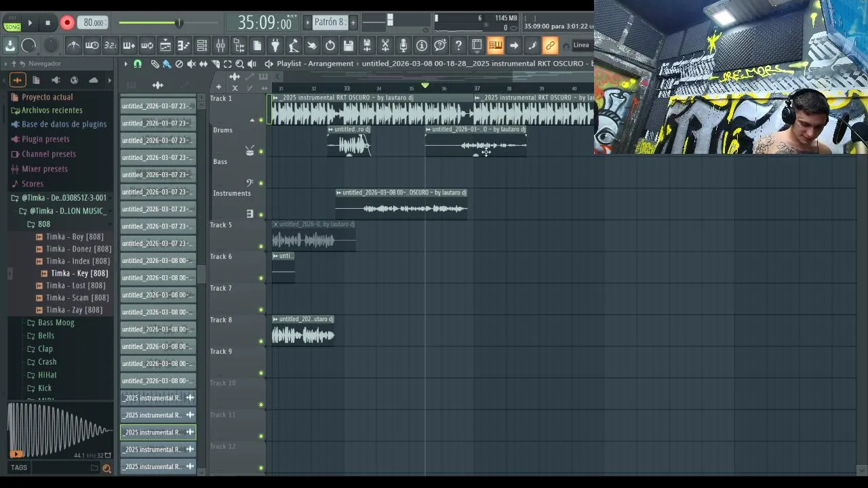This screenshot has height=488, width=868.
Task: Toggle loop recording icon
Action: point(147,45)
